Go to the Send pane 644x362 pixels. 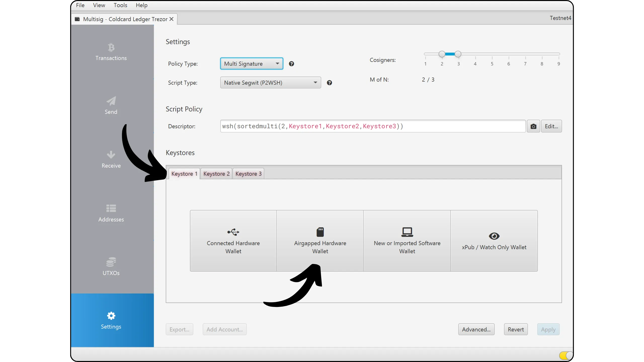(x=111, y=106)
